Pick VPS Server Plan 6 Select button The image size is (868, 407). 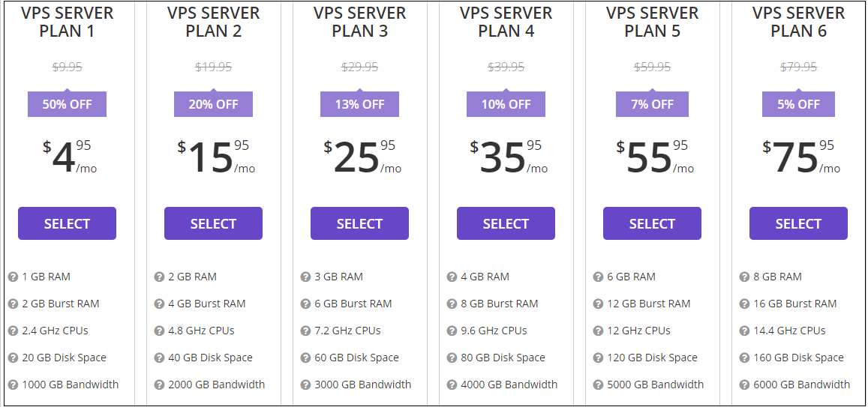click(x=798, y=223)
